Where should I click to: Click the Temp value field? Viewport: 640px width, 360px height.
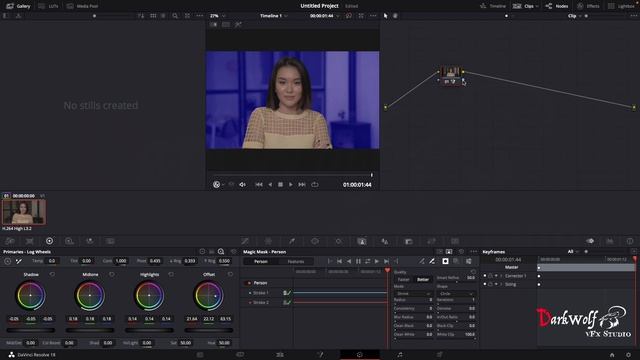click(52, 261)
